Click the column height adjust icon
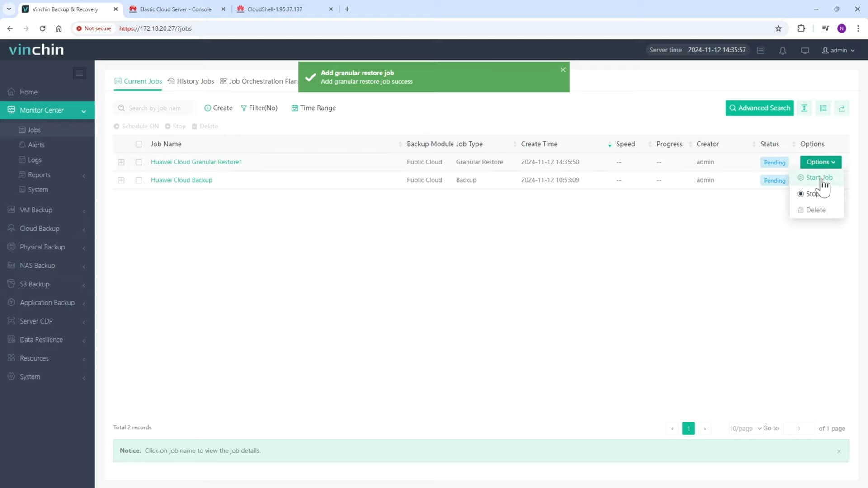 pos(804,108)
